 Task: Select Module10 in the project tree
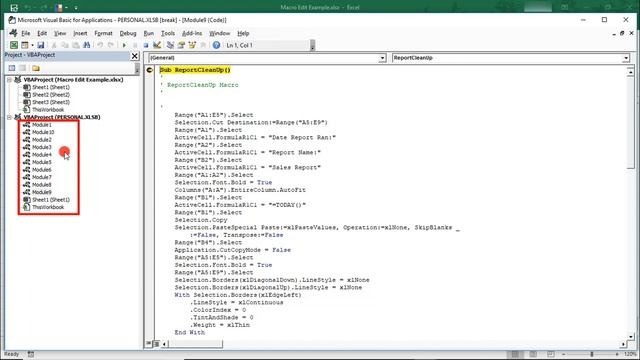click(x=43, y=132)
